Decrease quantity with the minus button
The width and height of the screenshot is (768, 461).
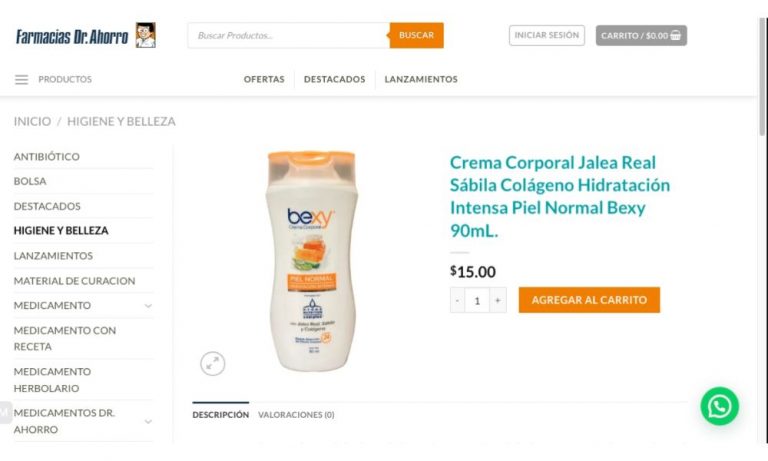click(457, 300)
